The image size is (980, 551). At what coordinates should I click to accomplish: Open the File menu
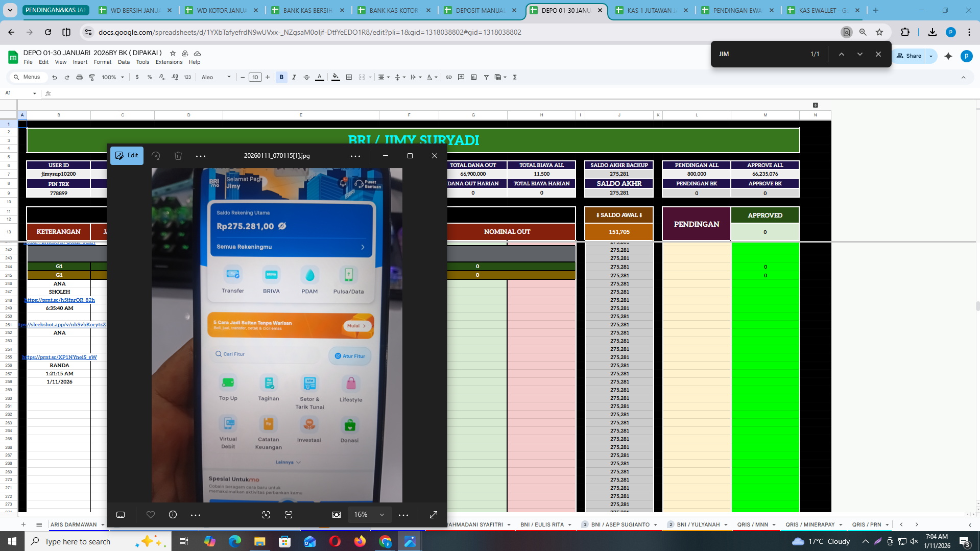click(x=28, y=62)
